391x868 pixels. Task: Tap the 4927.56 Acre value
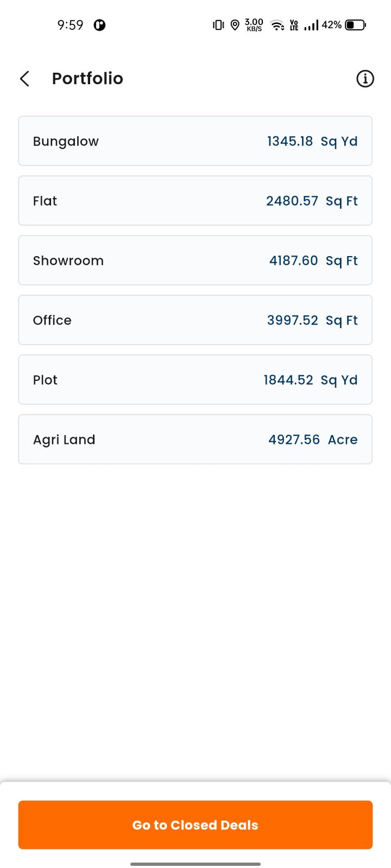click(x=313, y=439)
